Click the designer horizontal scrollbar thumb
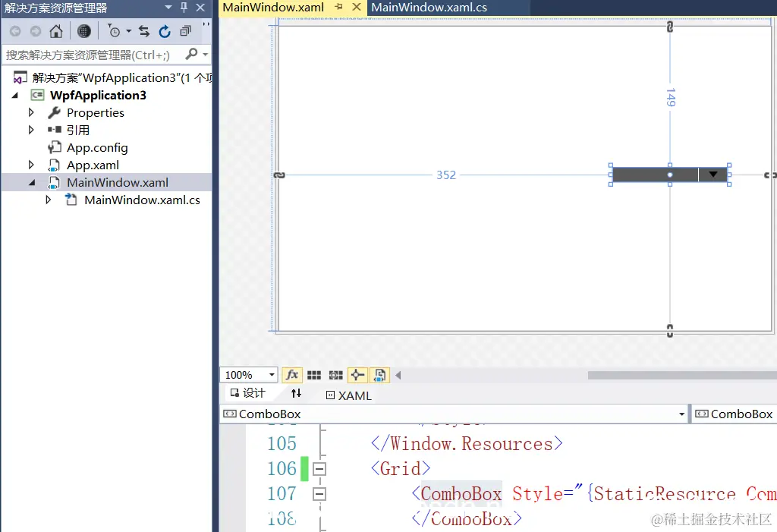777x532 pixels. [682, 376]
